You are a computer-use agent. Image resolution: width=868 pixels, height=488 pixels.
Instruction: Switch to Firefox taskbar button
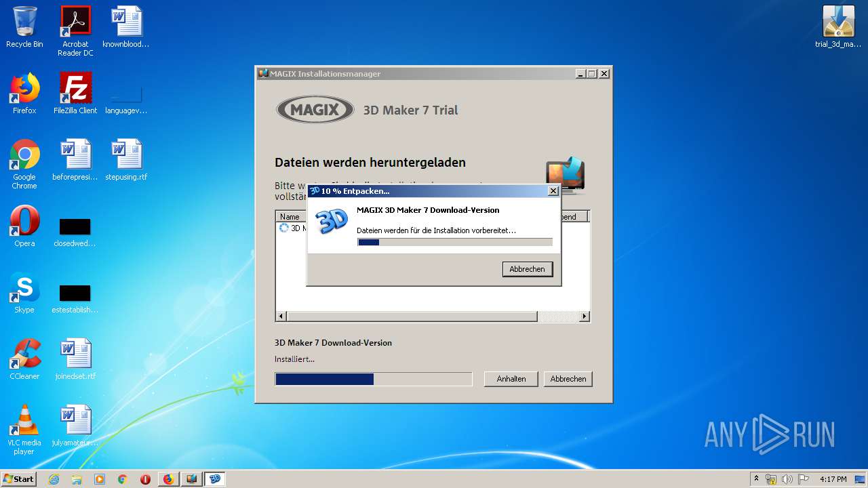click(x=168, y=479)
